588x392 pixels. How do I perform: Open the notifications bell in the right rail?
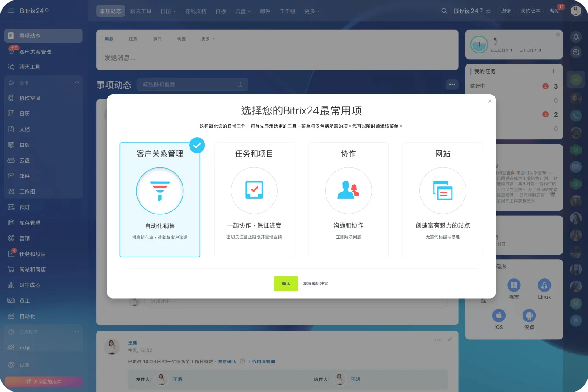(x=576, y=37)
